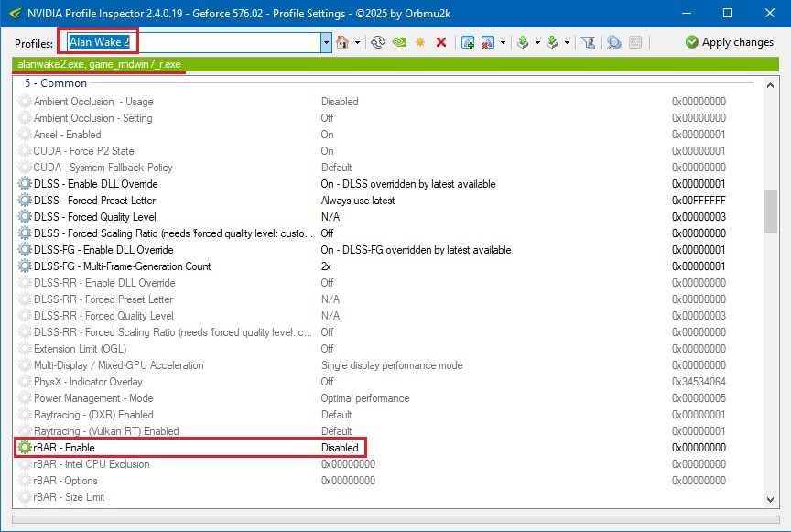
Task: Click 'On - DLSS overridden by latest available' value
Action: (x=408, y=184)
